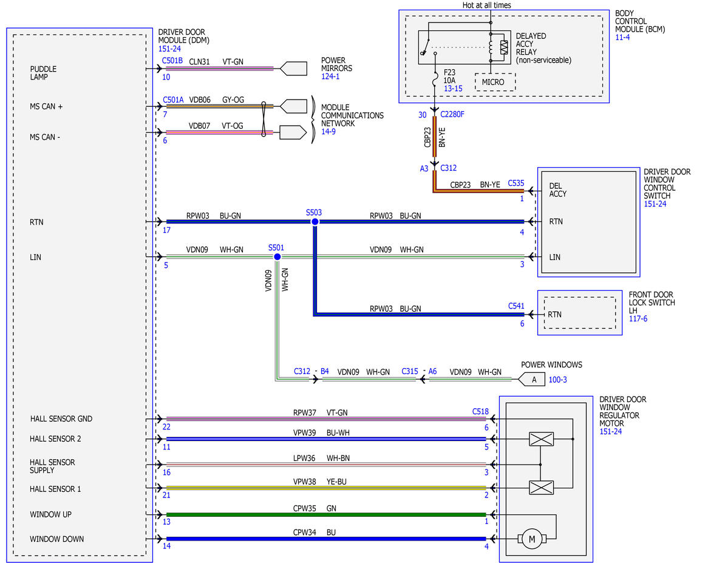Click the C518 connector label
The height and width of the screenshot is (563, 728).
(480, 412)
